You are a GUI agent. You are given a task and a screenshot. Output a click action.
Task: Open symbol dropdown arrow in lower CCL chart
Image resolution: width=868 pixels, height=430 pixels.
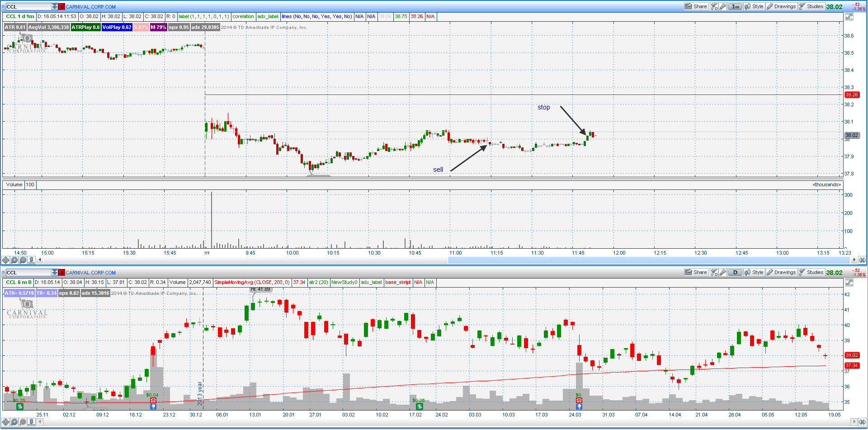[x=55, y=273]
